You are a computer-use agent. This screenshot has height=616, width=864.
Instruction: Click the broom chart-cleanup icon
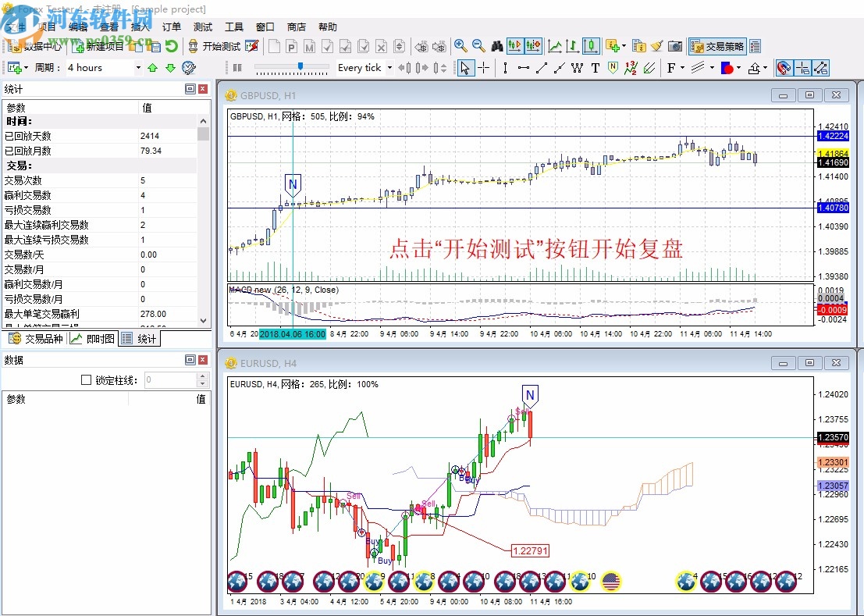coord(656,46)
